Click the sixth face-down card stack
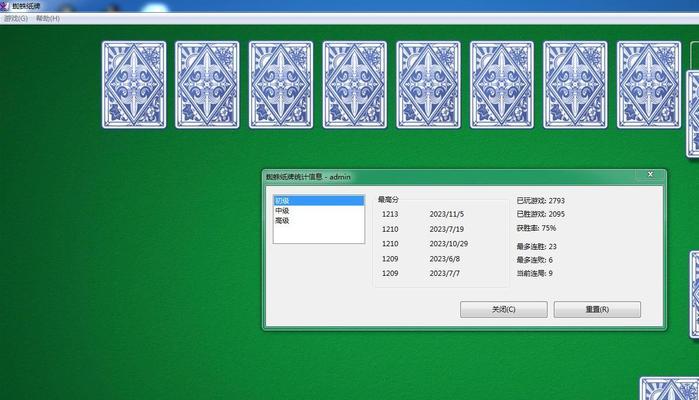Viewport: 699px width, 400px height. [502, 85]
